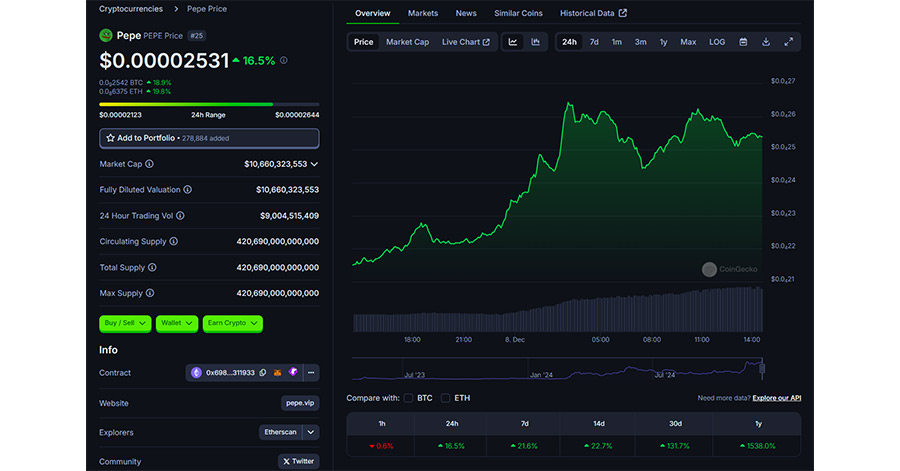Switch to line chart view icon
Screen dimensions: 900x471
(513, 42)
